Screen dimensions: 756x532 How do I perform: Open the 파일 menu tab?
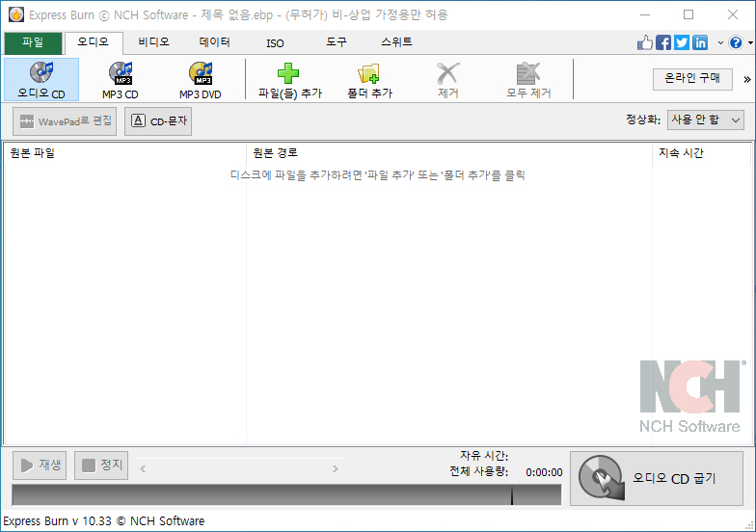point(33,42)
